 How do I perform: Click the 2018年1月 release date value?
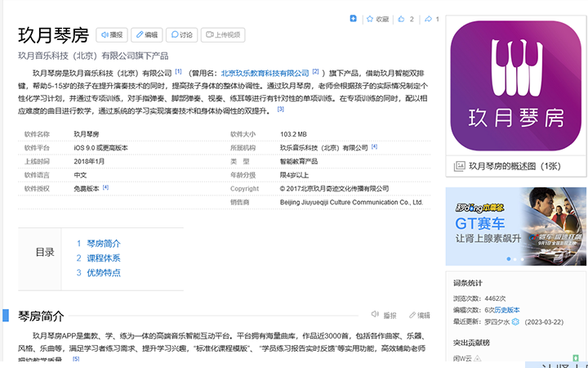click(x=89, y=161)
